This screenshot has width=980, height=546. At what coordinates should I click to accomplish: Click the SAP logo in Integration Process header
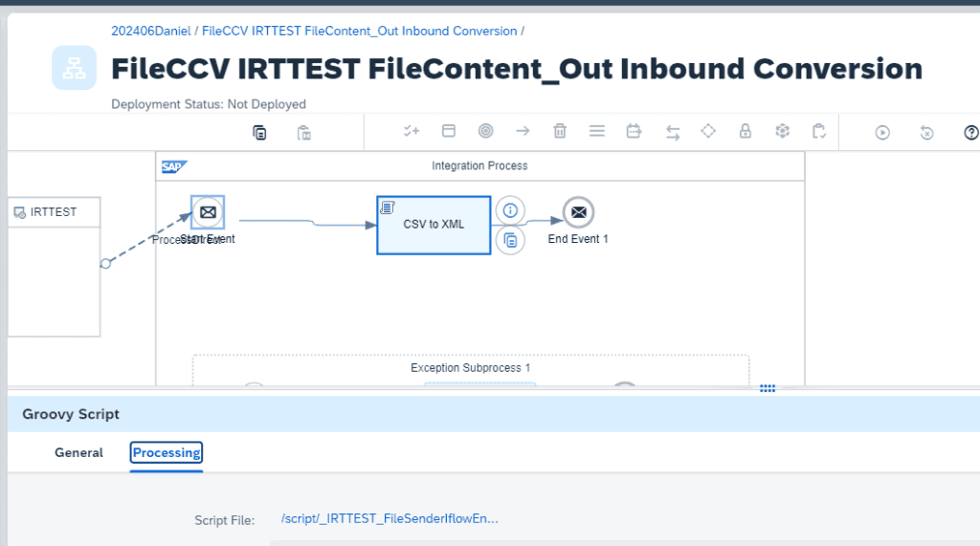tap(174, 166)
